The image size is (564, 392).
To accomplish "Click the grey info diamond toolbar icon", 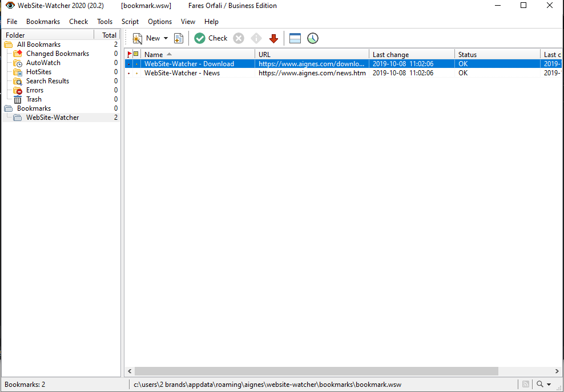I will [x=256, y=38].
